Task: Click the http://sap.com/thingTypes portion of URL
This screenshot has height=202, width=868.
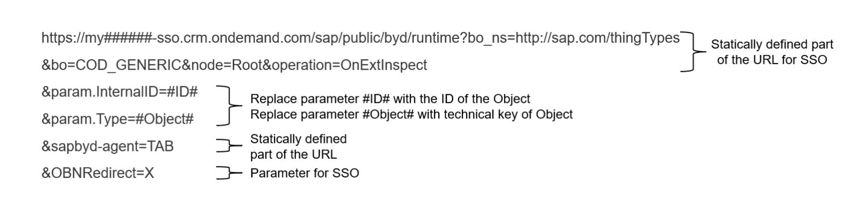Action: coord(598,39)
